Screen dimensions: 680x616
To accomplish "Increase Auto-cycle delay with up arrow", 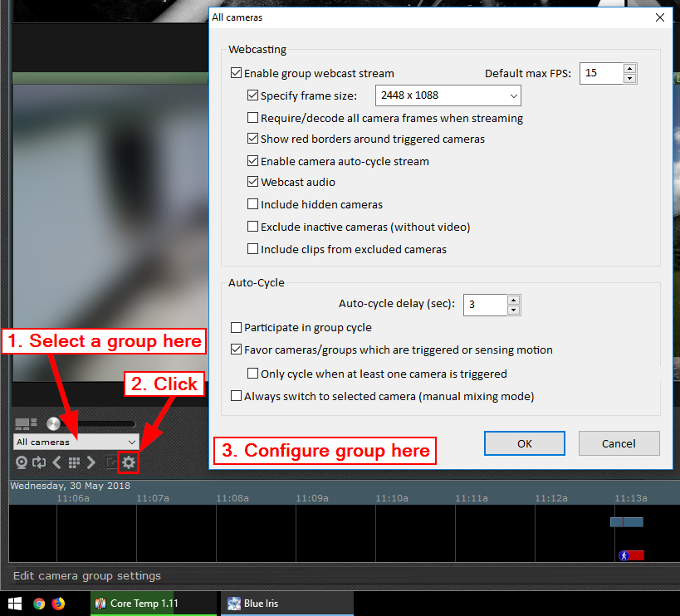I will click(x=513, y=300).
